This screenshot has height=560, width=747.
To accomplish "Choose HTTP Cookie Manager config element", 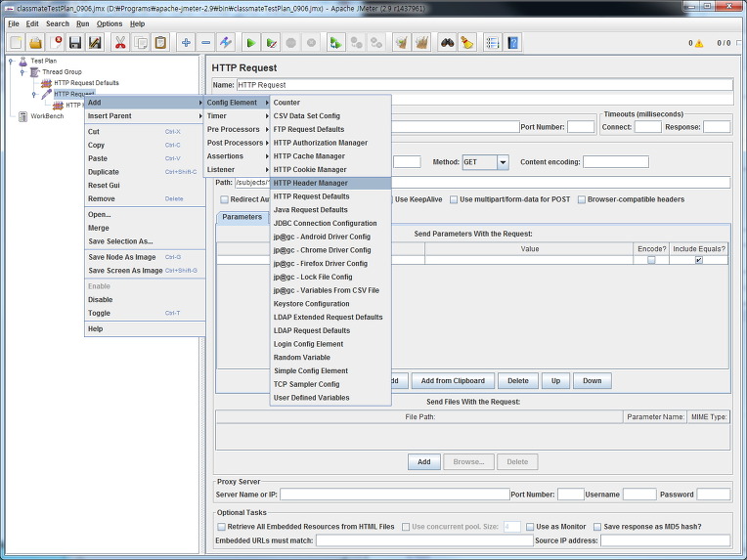I will (x=330, y=170).
